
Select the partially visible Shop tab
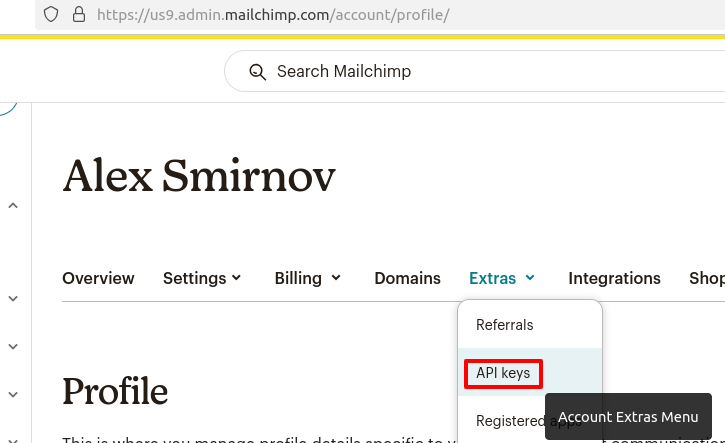[707, 278]
